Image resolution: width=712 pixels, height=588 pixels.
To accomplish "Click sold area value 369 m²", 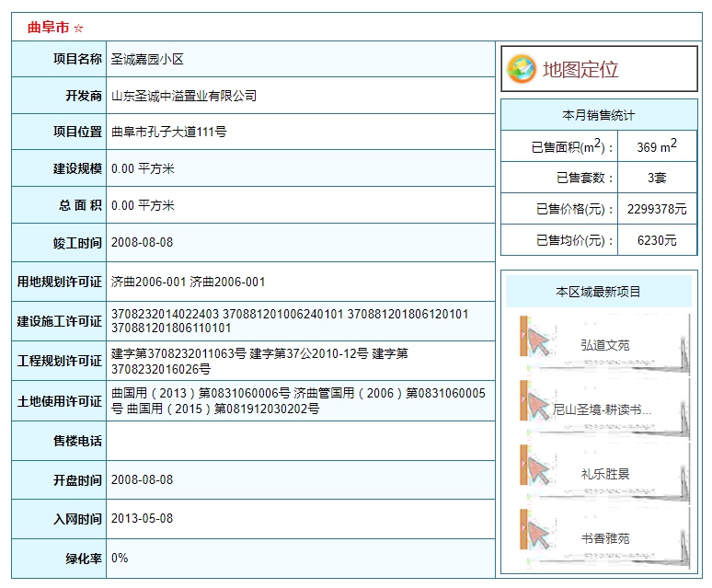I will click(x=657, y=146).
